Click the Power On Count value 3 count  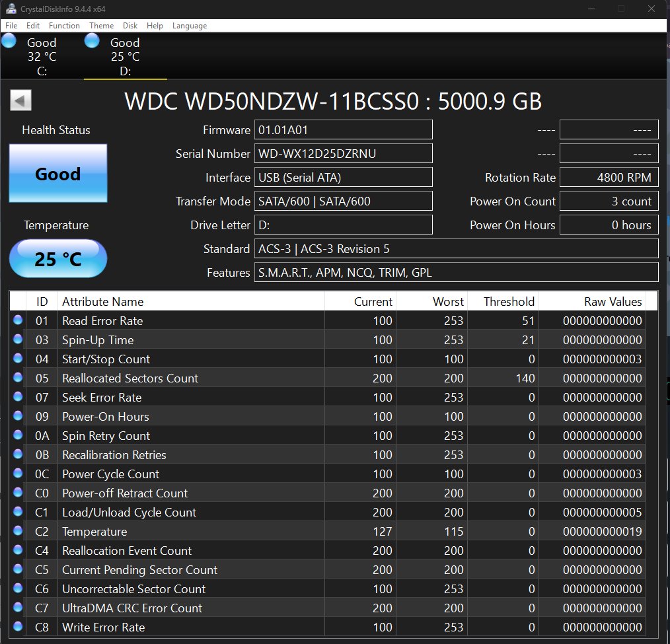click(x=609, y=201)
